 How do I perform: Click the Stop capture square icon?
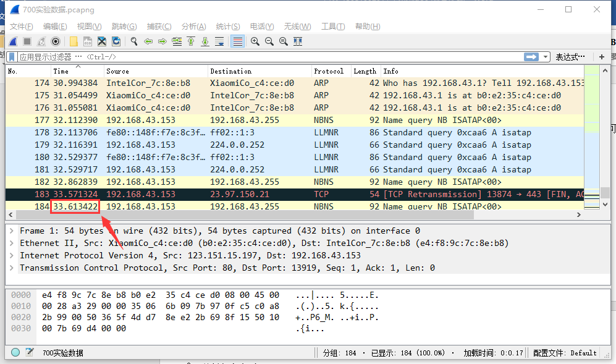(27, 41)
